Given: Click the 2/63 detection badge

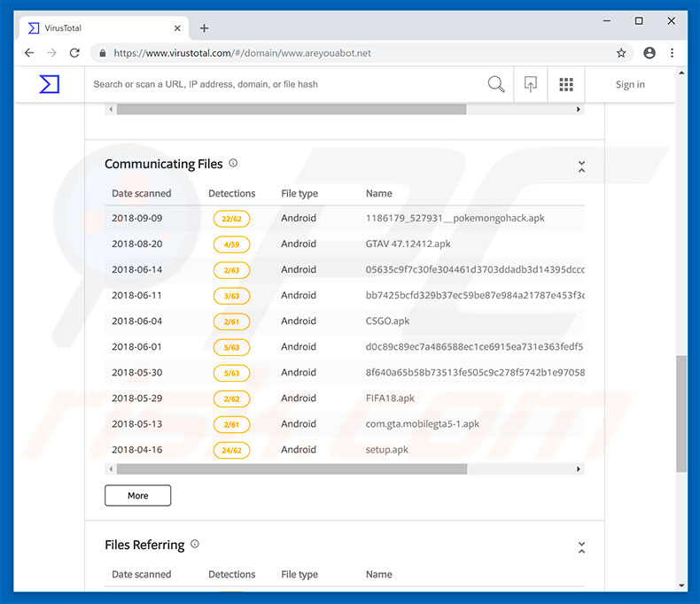Looking at the screenshot, I should tap(231, 270).
